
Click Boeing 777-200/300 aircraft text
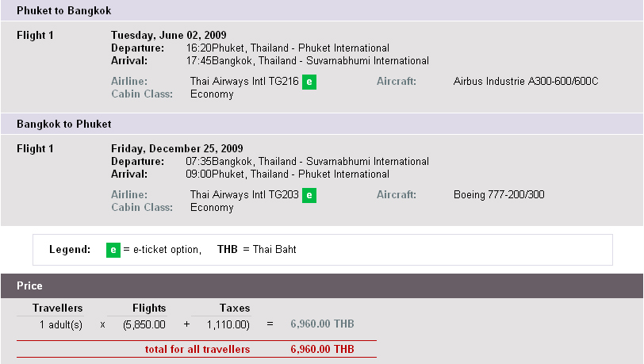tap(499, 195)
